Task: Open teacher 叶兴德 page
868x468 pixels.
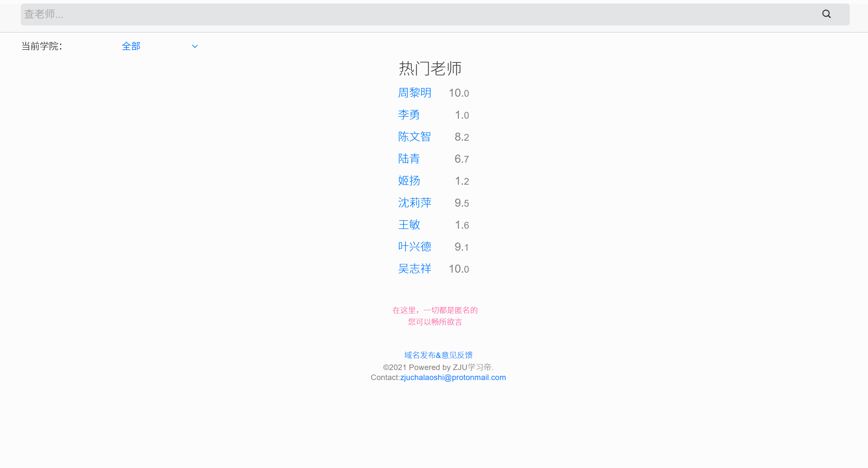Action: point(414,247)
